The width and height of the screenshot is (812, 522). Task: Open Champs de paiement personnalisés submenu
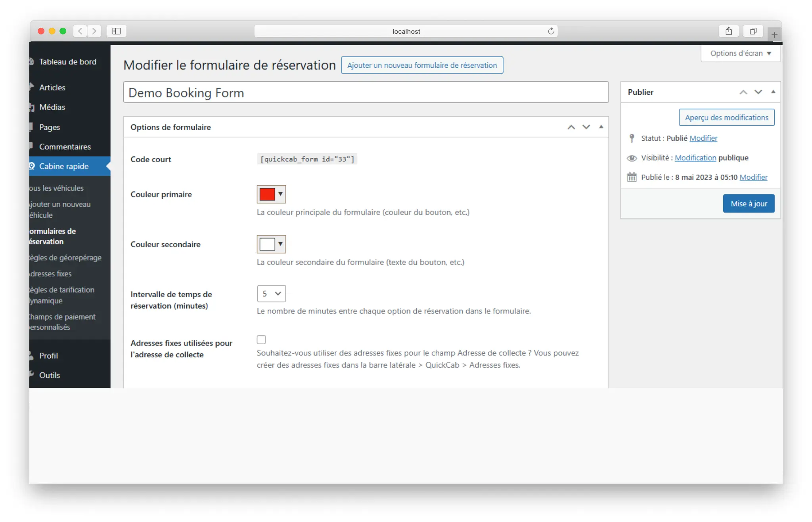click(x=62, y=322)
